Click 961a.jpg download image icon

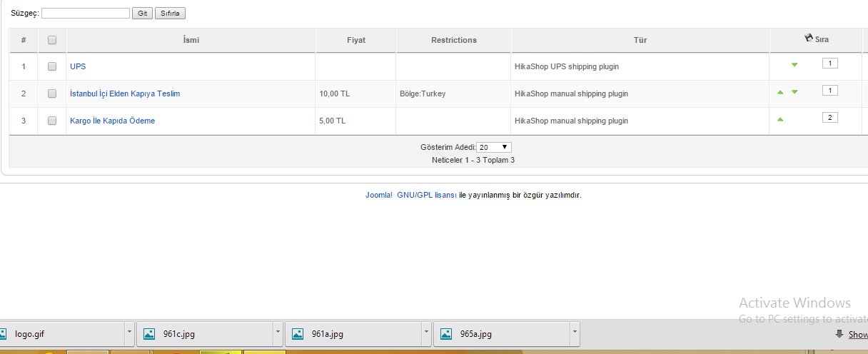click(298, 333)
